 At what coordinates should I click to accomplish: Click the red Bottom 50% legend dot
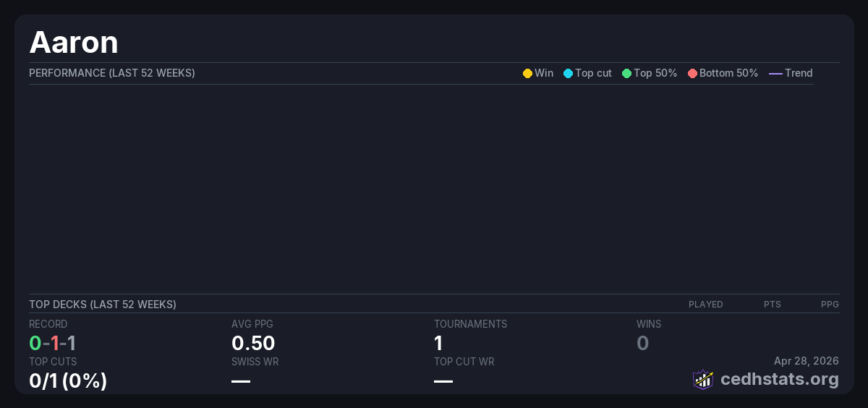pos(692,73)
